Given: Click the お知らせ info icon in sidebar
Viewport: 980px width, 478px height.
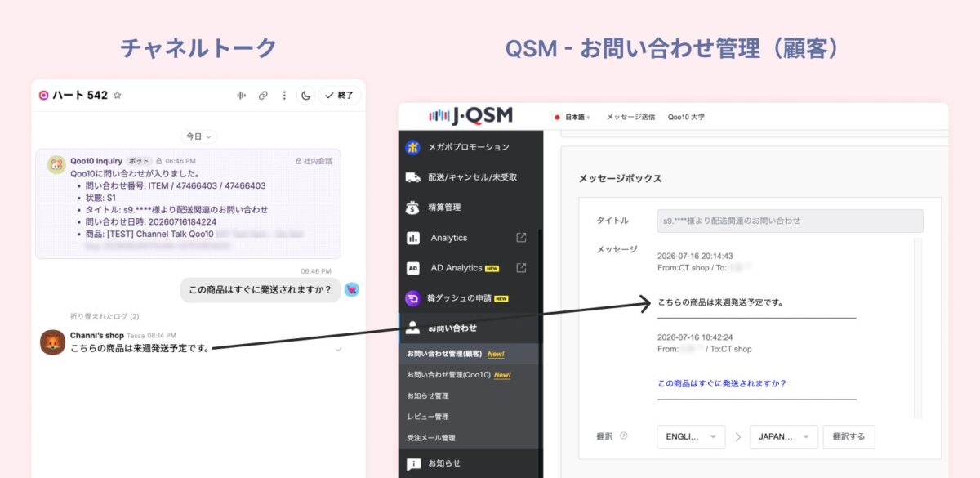Looking at the screenshot, I should 413,464.
